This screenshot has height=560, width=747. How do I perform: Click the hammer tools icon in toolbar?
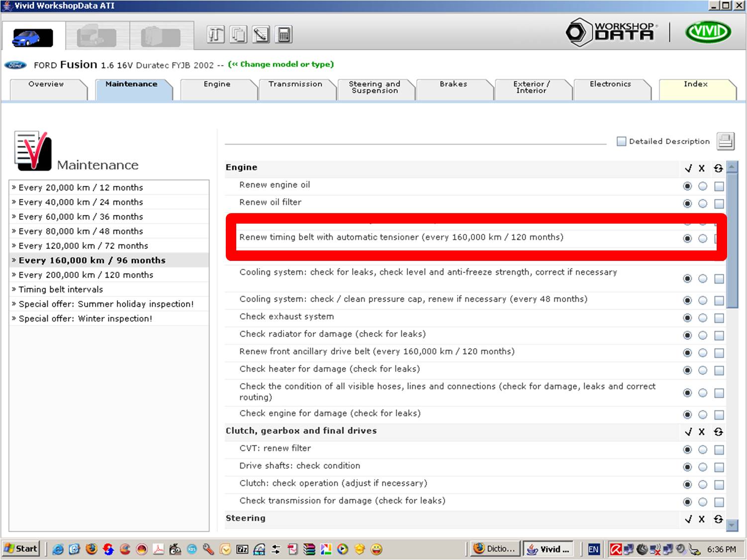click(x=215, y=35)
